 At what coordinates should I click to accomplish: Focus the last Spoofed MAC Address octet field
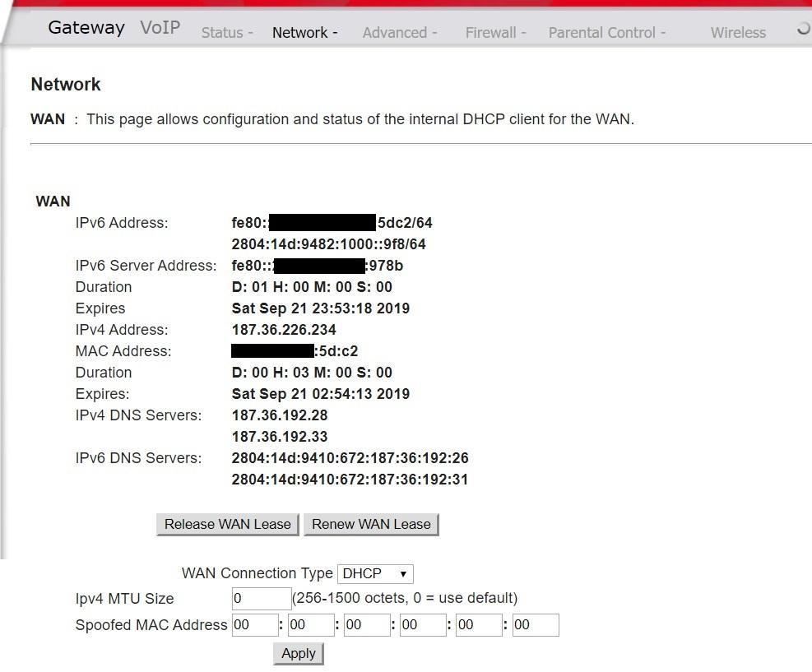pos(535,625)
